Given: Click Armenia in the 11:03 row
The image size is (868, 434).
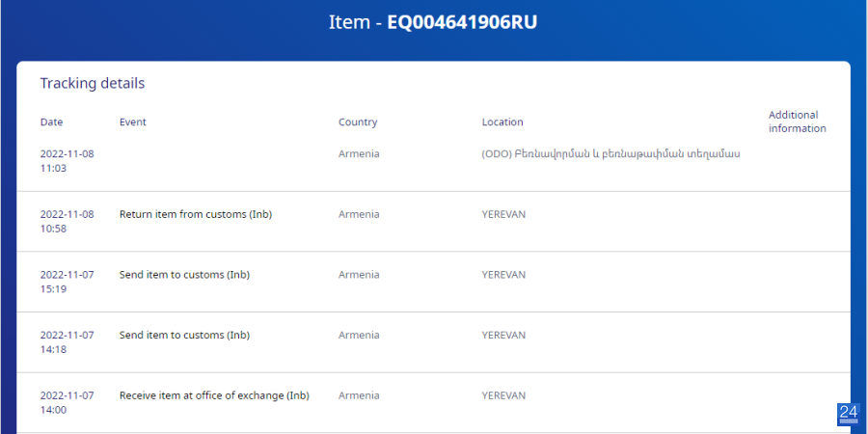Looking at the screenshot, I should tap(359, 154).
